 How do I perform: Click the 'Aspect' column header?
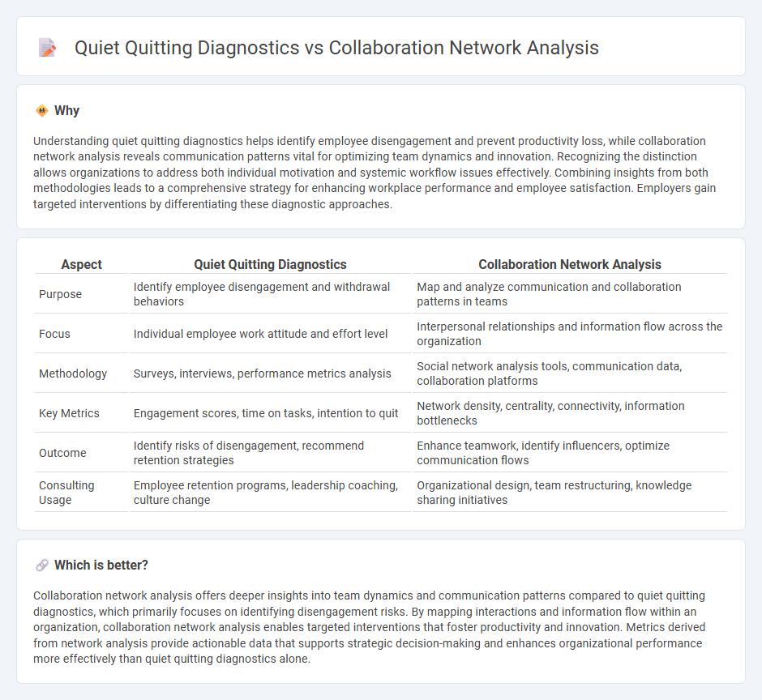[82, 264]
